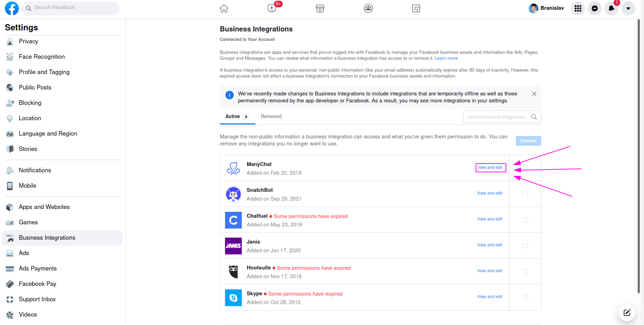Viewport: 644px width, 325px height.
Task: Open Facebook Pay settings
Action: point(62,284)
